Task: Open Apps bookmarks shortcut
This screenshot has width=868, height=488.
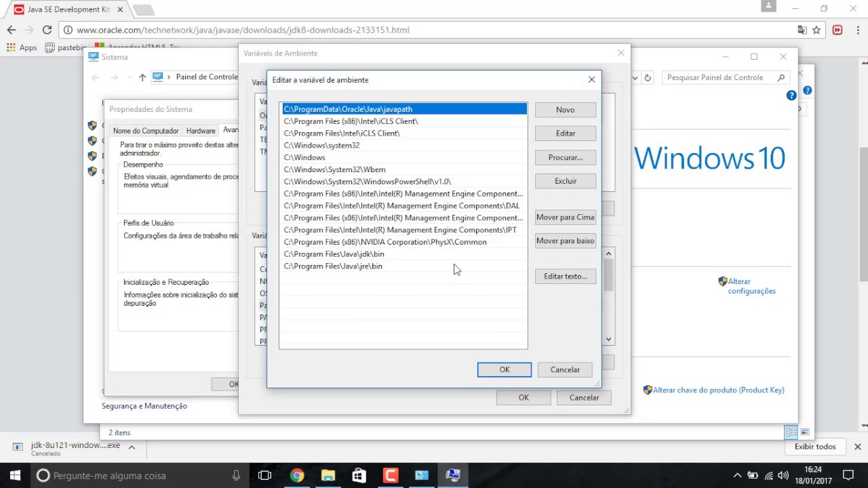Action: coord(22,47)
